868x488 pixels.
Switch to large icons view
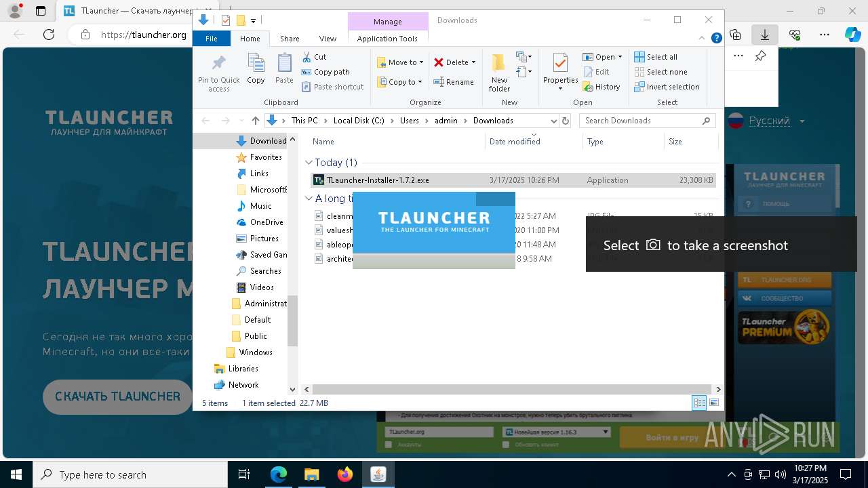click(x=713, y=403)
